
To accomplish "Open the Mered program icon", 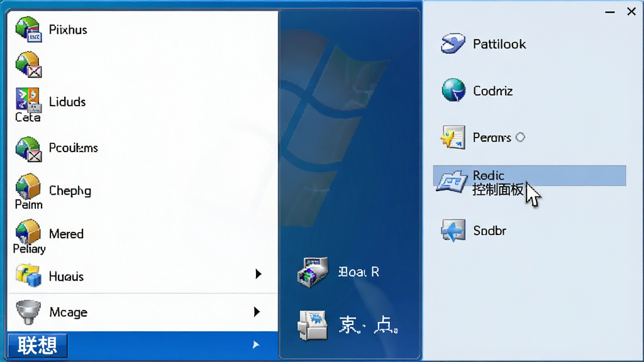I will (28, 231).
